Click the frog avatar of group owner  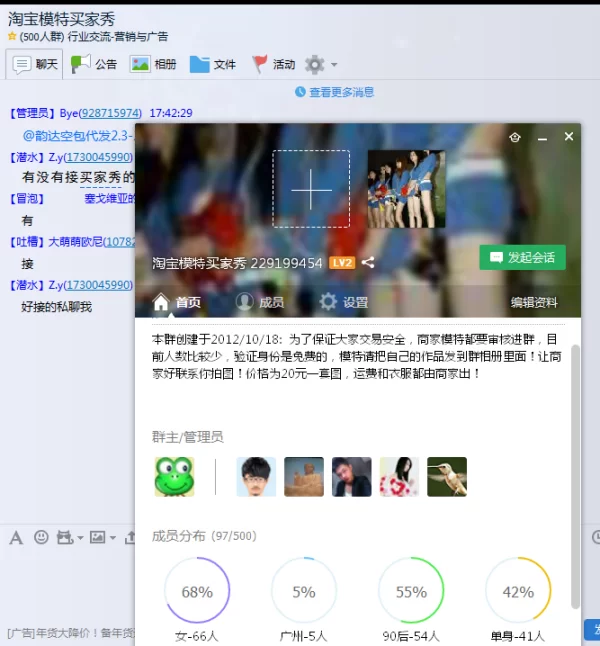174,477
